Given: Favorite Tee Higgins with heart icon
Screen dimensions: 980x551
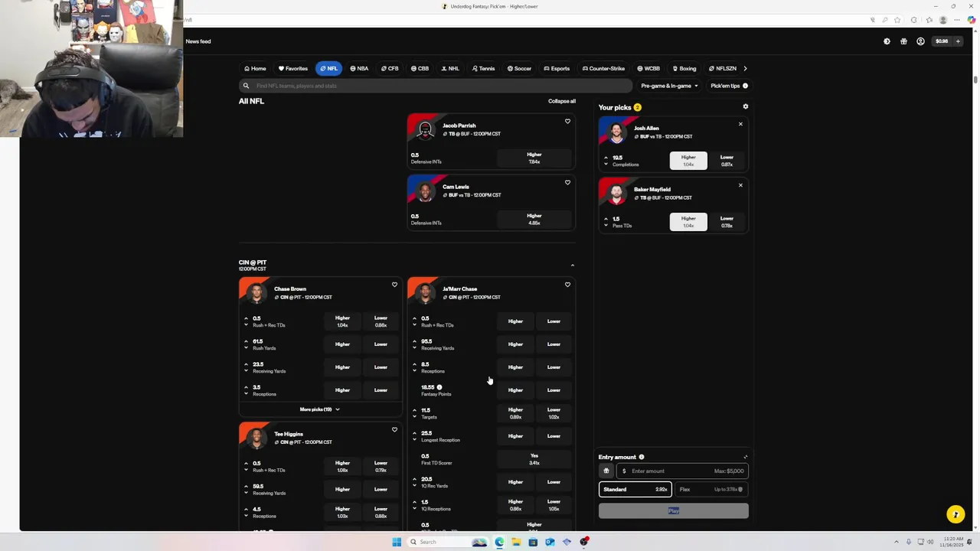Looking at the screenshot, I should coord(394,429).
